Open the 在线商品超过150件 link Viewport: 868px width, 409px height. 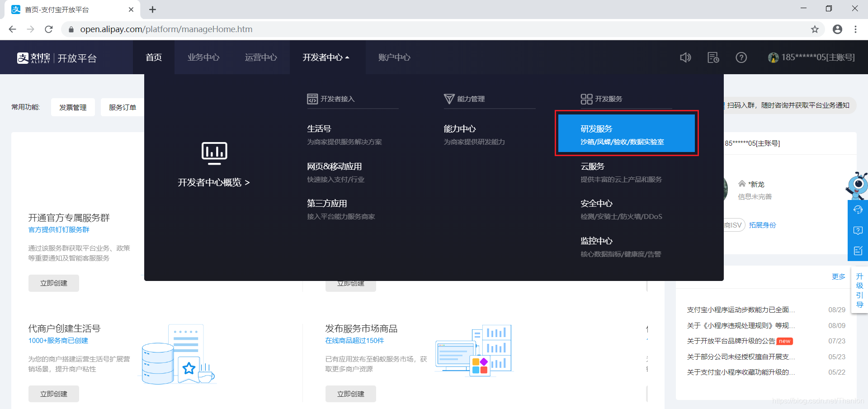pyautogui.click(x=355, y=341)
